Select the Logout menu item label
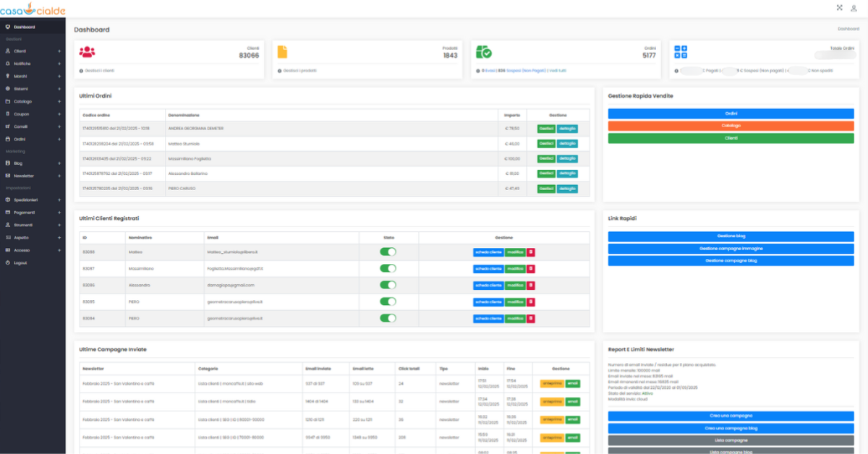 pyautogui.click(x=20, y=262)
